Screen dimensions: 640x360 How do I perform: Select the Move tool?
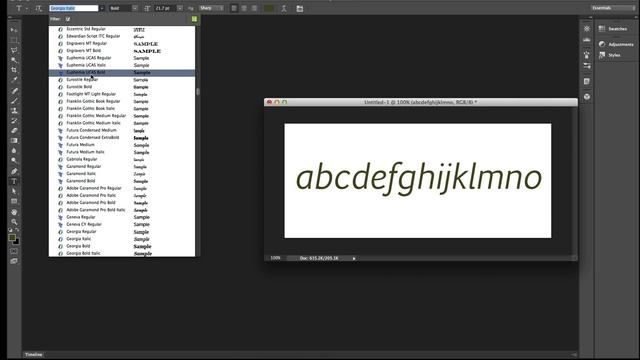14,30
